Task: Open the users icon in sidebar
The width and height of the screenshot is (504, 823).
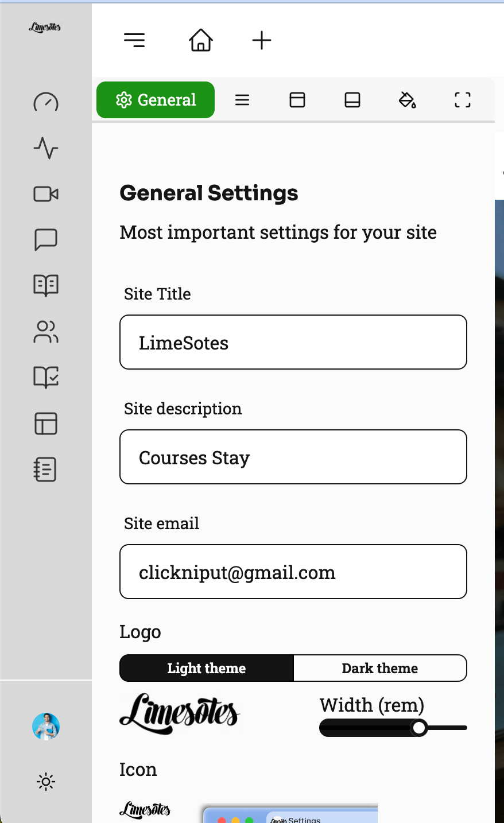Action: [x=46, y=332]
